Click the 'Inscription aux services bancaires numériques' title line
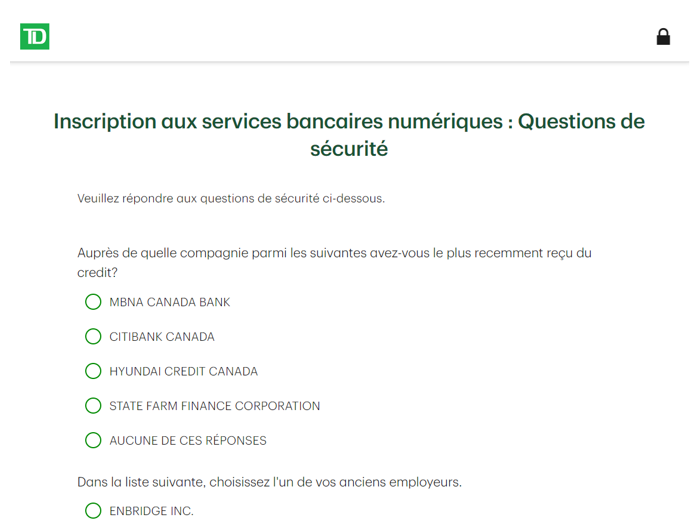This screenshot has width=699, height=527. coord(279,121)
